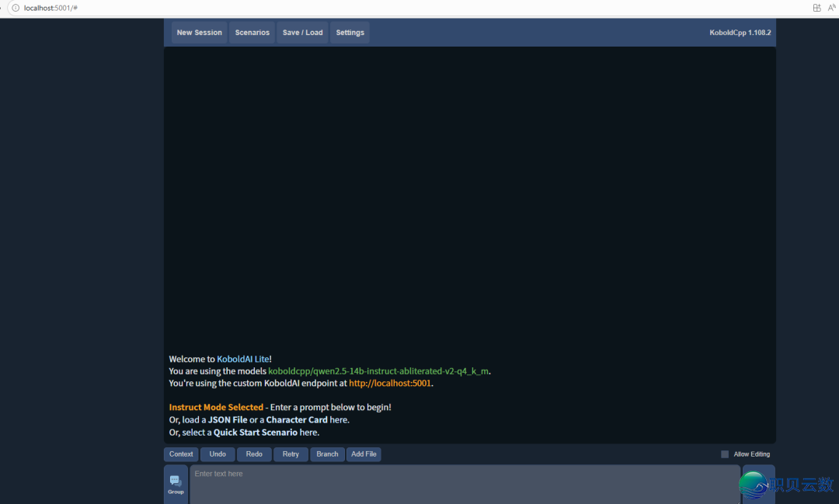Hit the Retry button
Viewport: 839px width, 504px height.
pos(291,454)
